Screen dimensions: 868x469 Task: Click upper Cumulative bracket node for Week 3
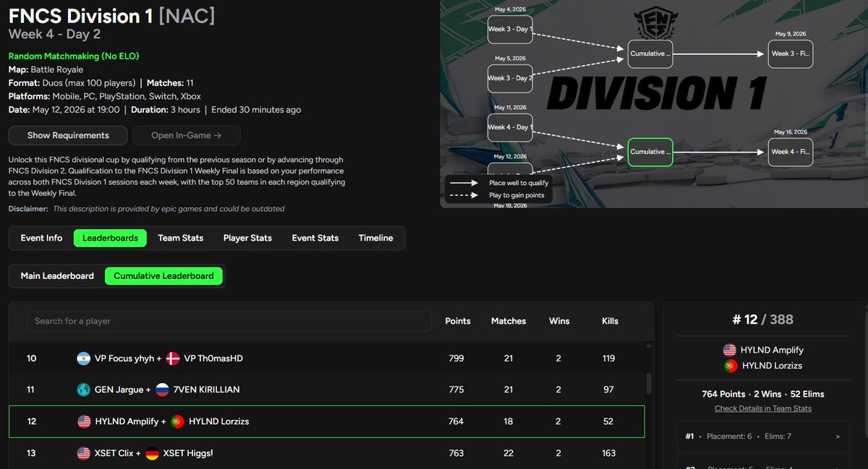pos(650,53)
